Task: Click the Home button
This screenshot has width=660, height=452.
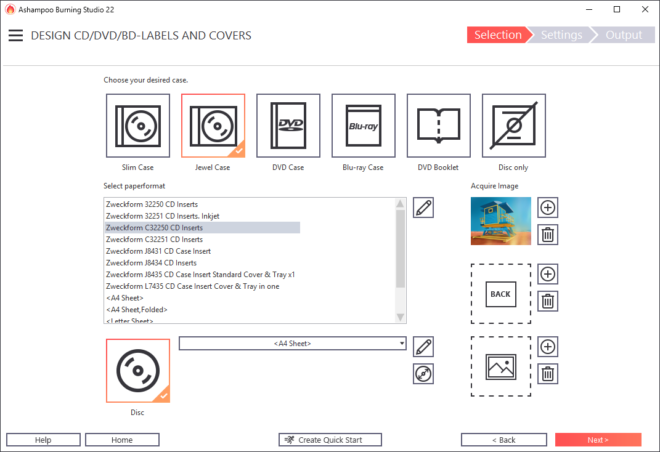Action: coord(122,440)
